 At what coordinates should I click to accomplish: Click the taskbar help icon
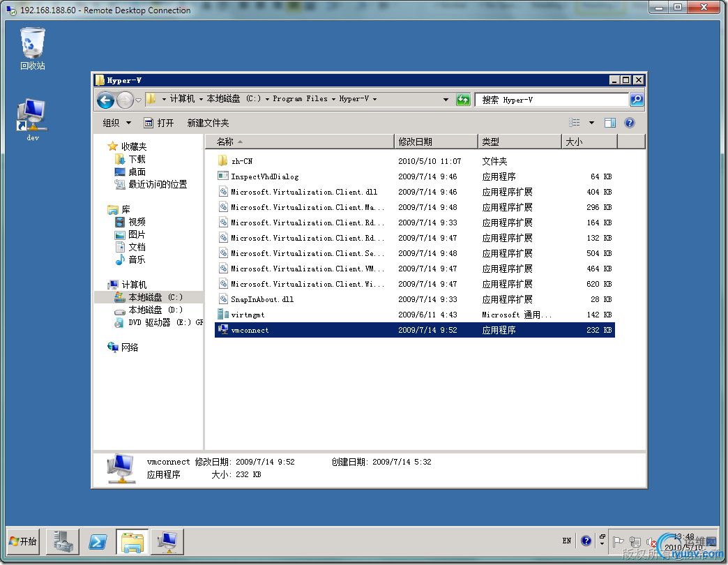click(586, 541)
